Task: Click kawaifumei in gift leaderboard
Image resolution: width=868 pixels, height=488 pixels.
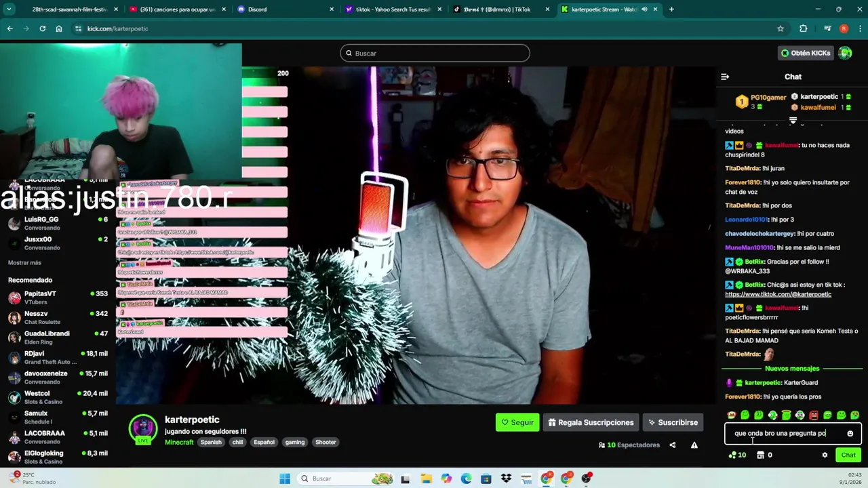Action: [x=818, y=107]
